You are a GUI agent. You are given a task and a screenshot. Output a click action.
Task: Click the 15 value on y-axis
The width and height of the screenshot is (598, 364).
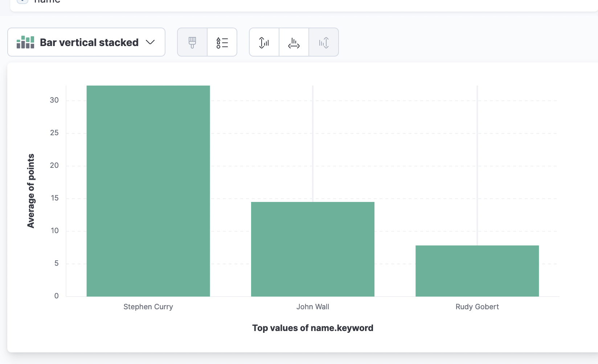point(55,198)
